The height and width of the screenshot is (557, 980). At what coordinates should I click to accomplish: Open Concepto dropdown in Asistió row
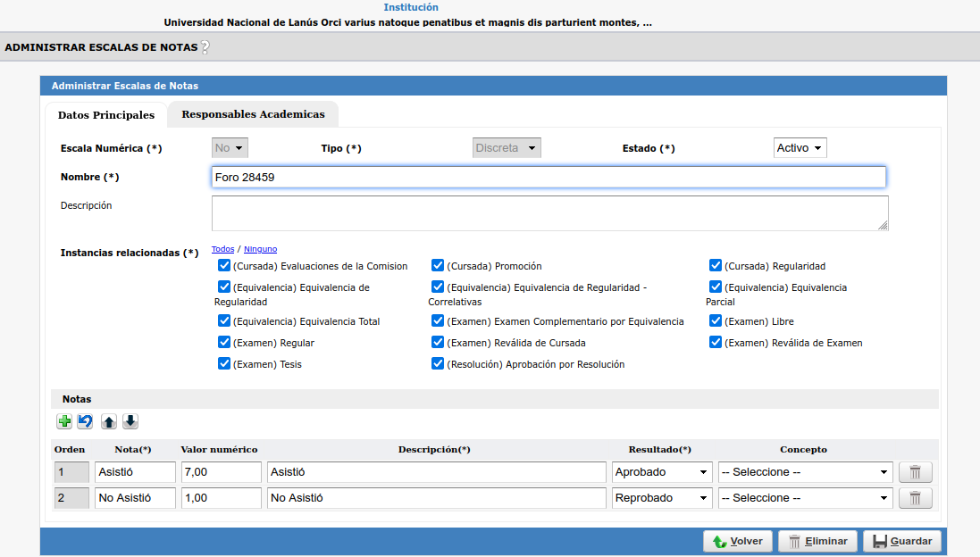point(805,472)
